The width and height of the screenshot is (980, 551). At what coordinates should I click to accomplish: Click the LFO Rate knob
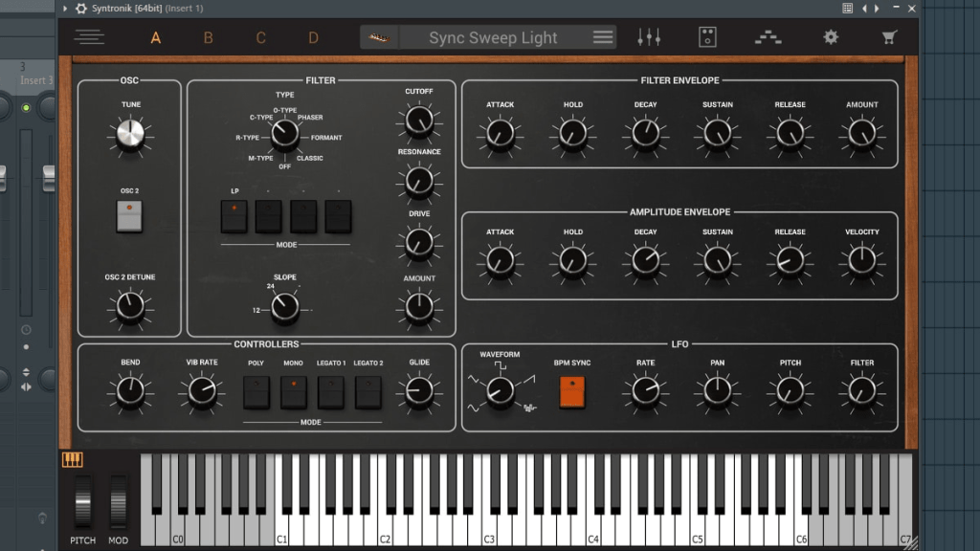tap(645, 391)
